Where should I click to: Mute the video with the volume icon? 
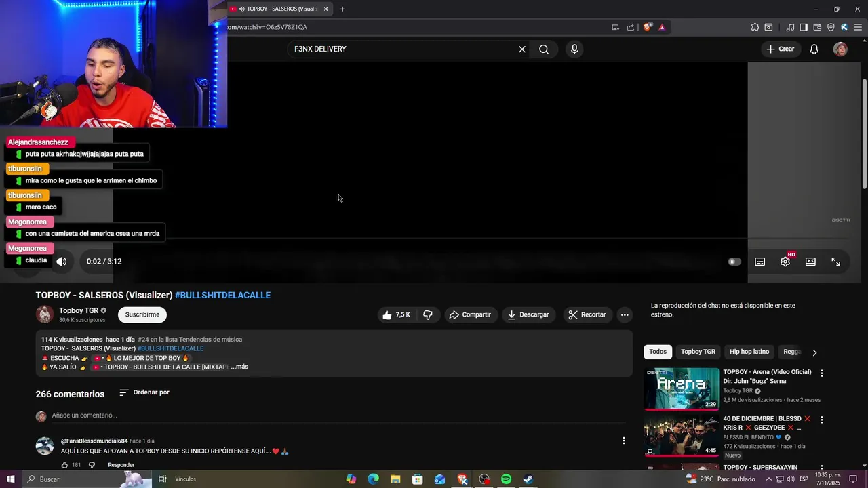(62, 262)
